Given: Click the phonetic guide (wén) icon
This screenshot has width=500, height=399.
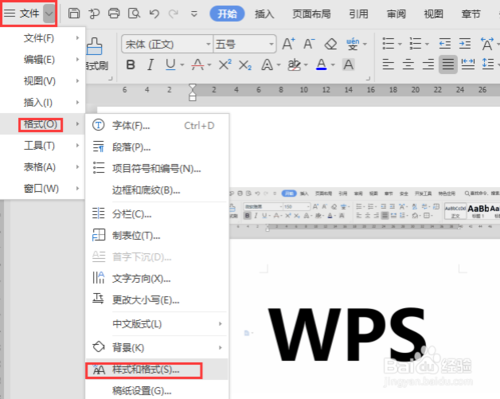Looking at the screenshot, I should pos(353,44).
